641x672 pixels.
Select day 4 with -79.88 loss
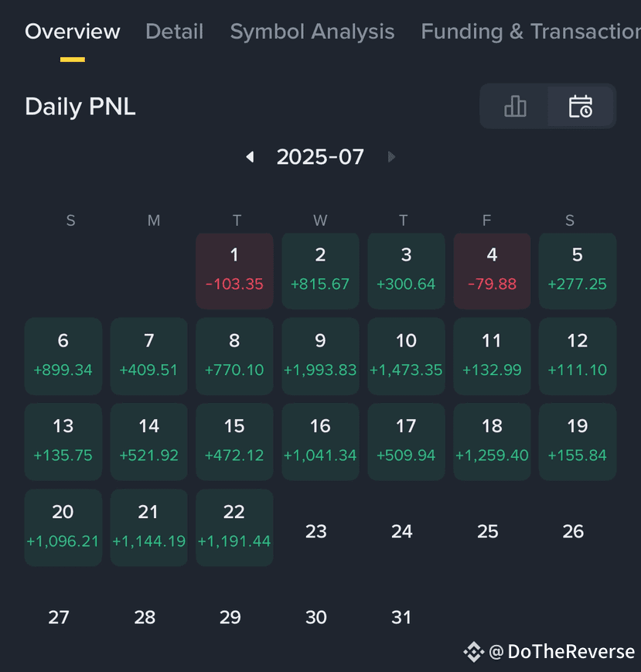click(x=492, y=271)
